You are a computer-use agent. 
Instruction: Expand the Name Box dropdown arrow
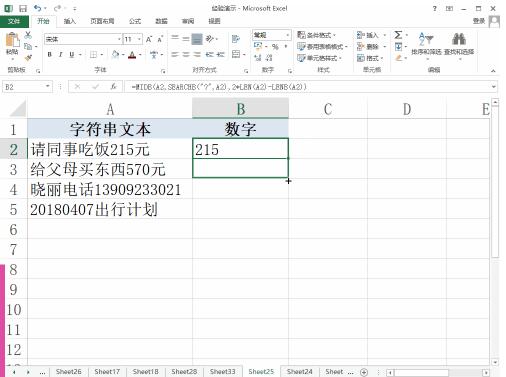(48, 87)
